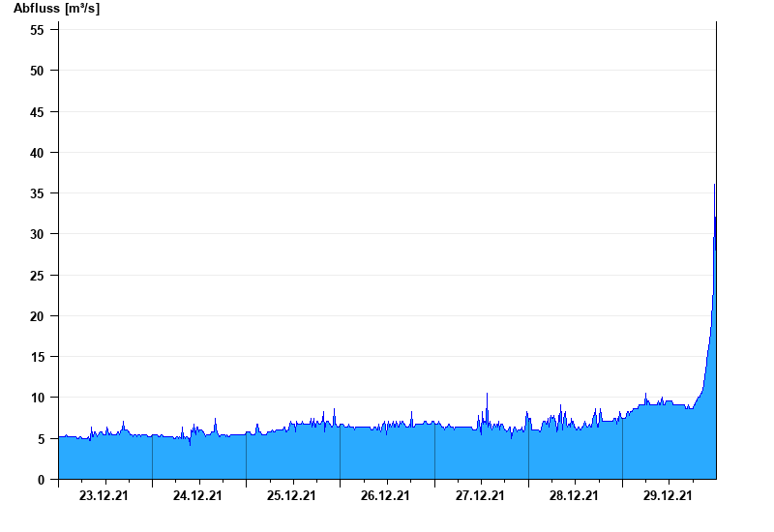The image size is (774, 532).
Task: Select date label 28.12.21
Action: coord(574,495)
